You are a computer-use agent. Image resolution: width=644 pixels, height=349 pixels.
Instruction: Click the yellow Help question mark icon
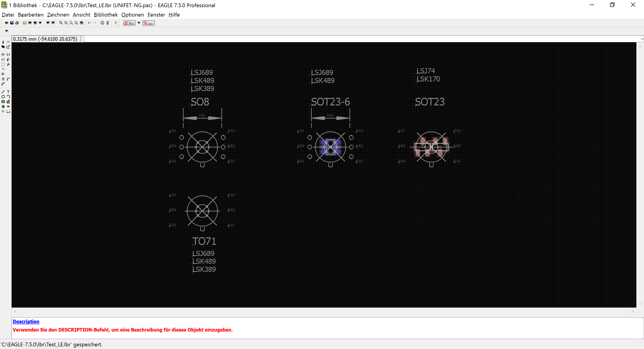tap(116, 23)
